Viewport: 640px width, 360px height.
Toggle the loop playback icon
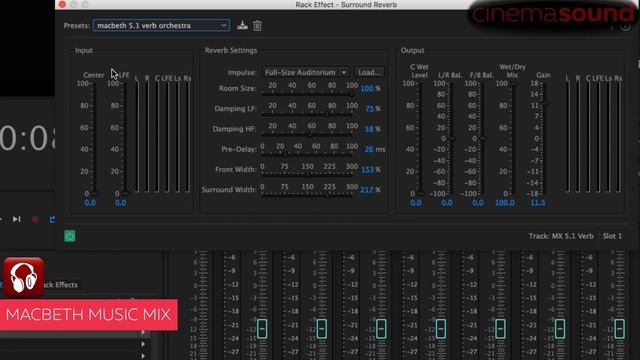point(52,220)
